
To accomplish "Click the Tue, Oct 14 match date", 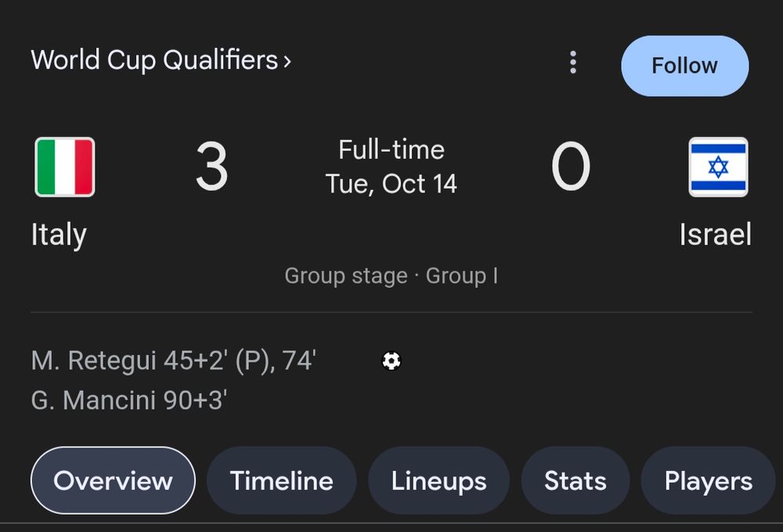I will point(391,184).
